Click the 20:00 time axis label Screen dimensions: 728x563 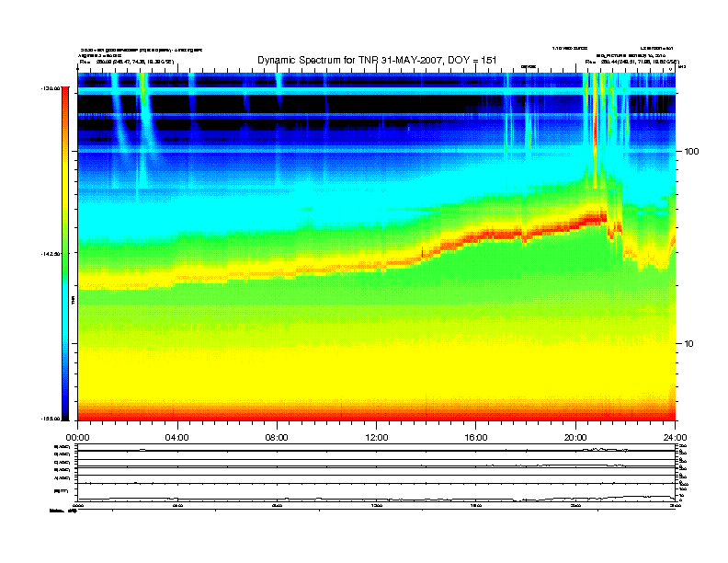click(x=575, y=438)
